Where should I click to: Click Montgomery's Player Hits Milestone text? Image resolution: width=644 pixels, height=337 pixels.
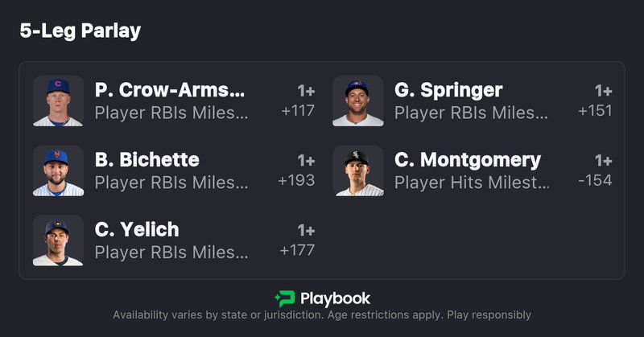473,183
